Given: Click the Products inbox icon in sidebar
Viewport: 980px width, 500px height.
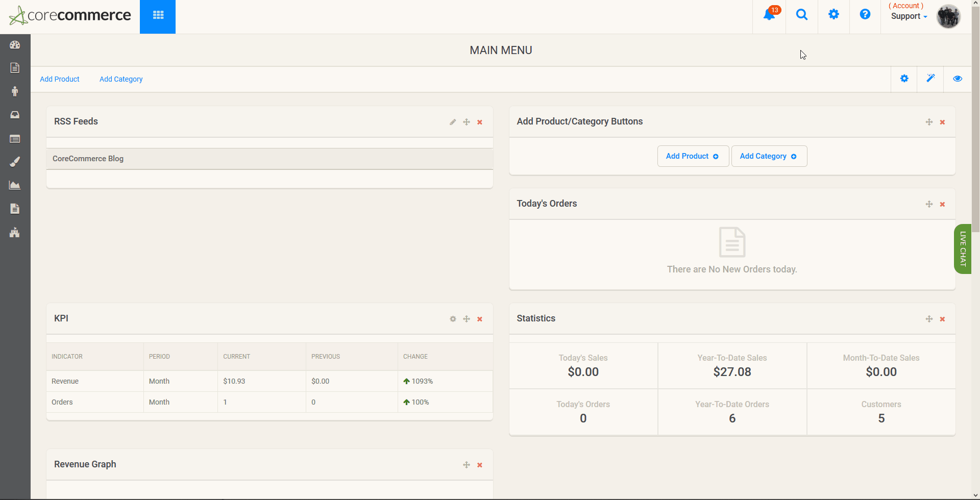Looking at the screenshot, I should (15, 115).
